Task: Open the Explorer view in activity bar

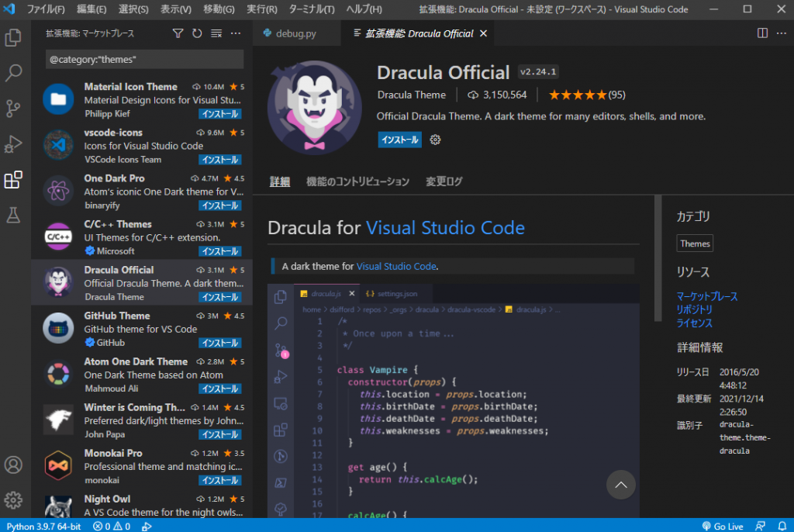Action: [x=13, y=37]
